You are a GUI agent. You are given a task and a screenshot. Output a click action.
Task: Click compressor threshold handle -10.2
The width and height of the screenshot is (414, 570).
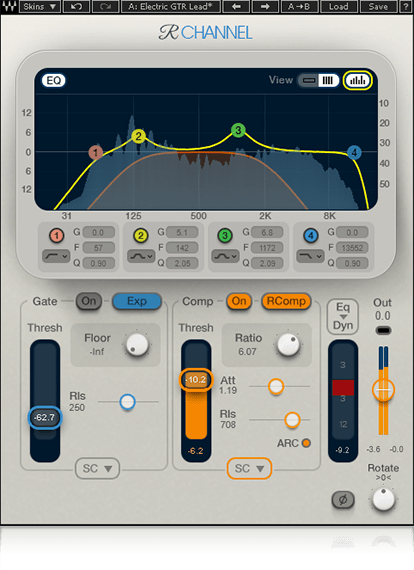(x=196, y=380)
